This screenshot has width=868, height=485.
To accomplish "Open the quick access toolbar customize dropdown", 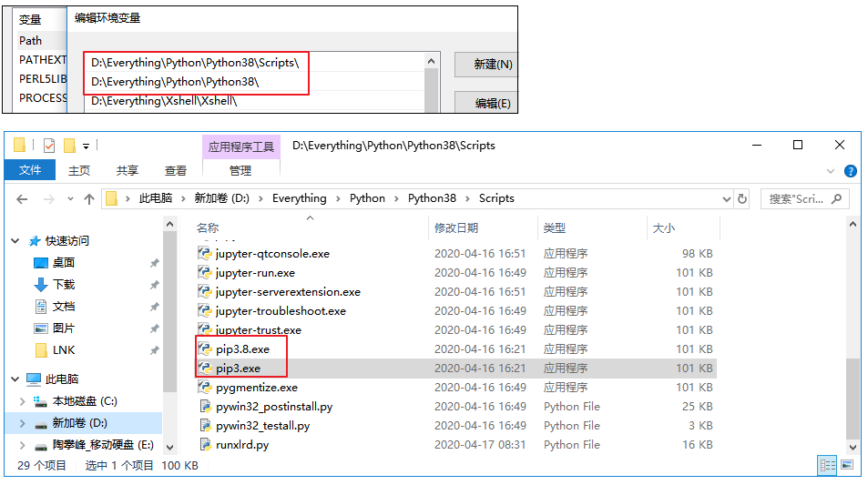I will [x=86, y=147].
